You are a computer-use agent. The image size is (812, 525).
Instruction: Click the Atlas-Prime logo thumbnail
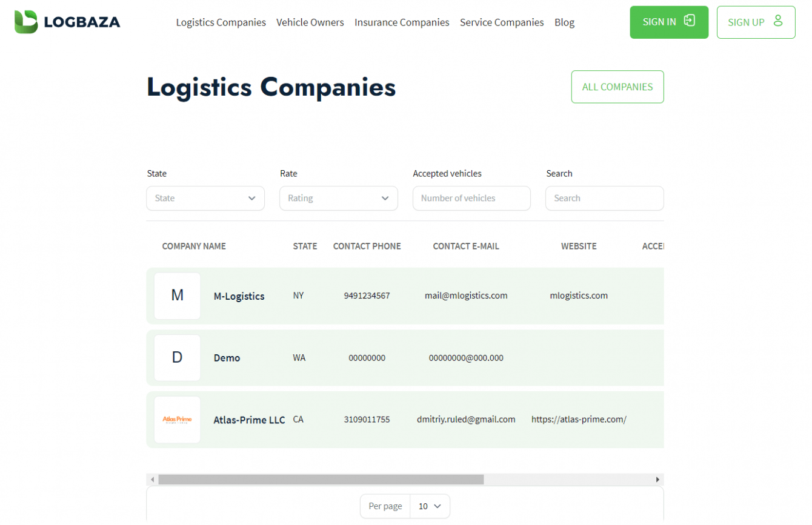point(177,420)
